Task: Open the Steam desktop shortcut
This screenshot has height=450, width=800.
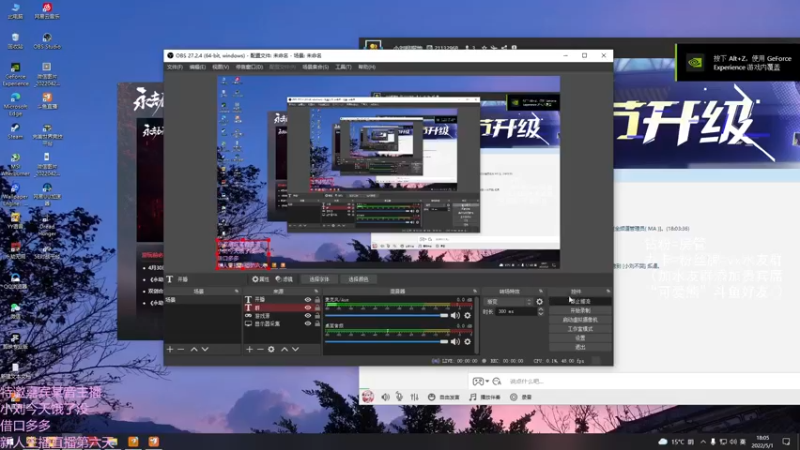Action: [x=15, y=131]
